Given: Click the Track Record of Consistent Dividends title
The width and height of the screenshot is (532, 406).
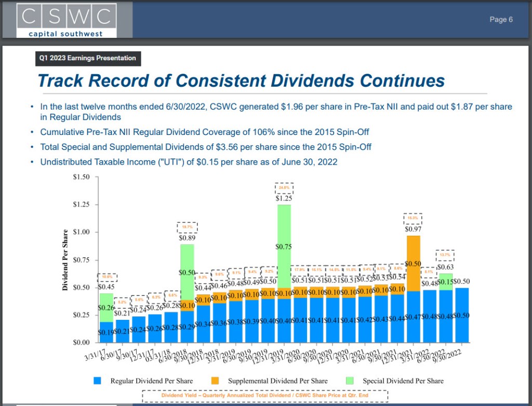Looking at the screenshot, I should 241,81.
